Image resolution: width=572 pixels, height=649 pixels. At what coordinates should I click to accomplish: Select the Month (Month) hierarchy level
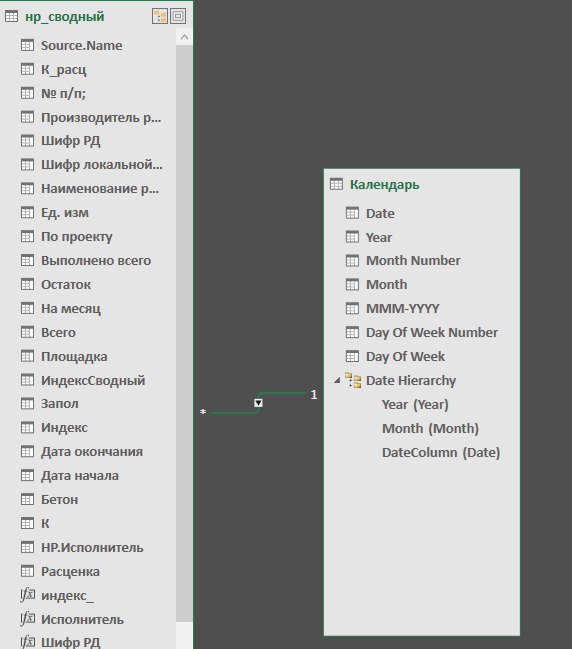click(x=430, y=428)
